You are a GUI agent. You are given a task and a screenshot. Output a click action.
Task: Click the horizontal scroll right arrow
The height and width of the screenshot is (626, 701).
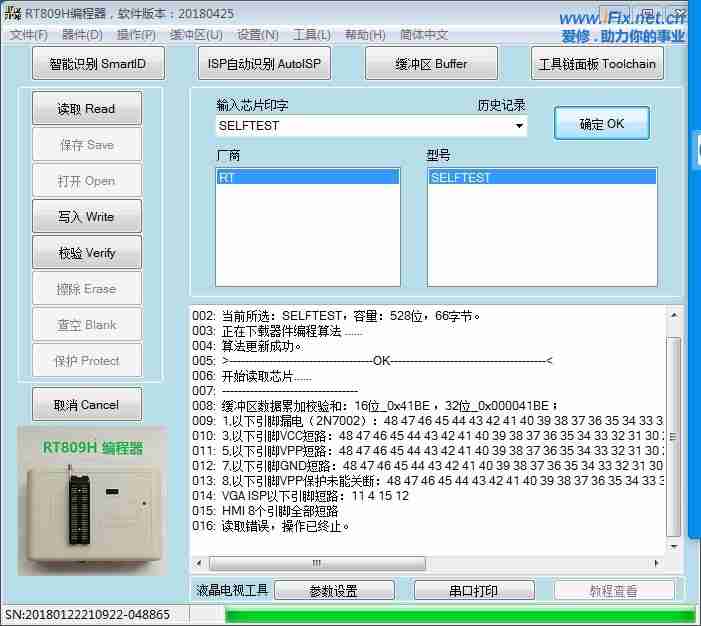tap(656, 563)
